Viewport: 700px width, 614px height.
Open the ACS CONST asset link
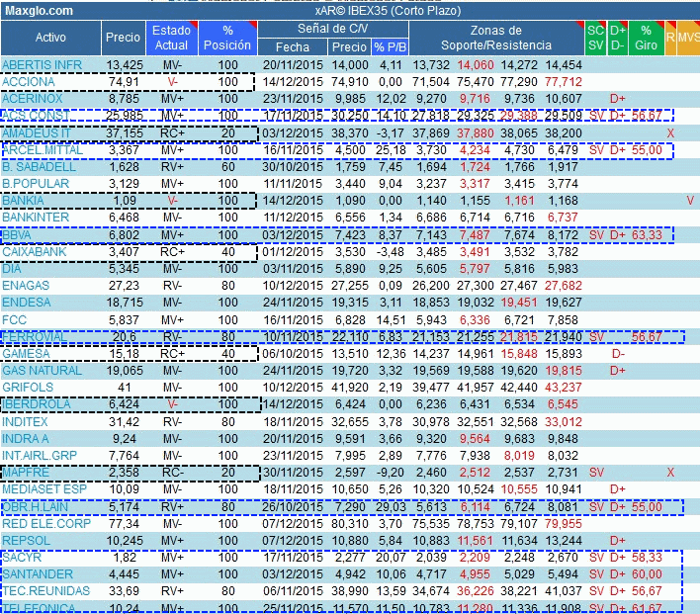(36, 116)
